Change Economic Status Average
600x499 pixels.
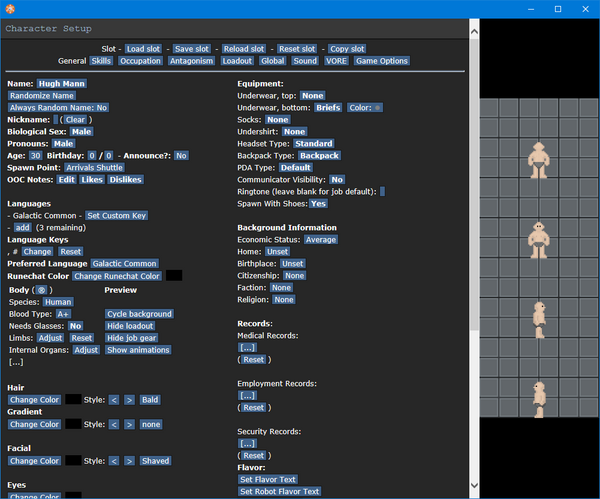tap(321, 240)
